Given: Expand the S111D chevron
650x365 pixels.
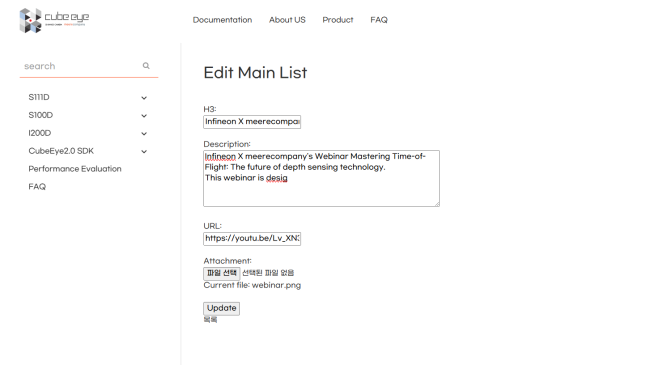Looking at the screenshot, I should pos(144,98).
